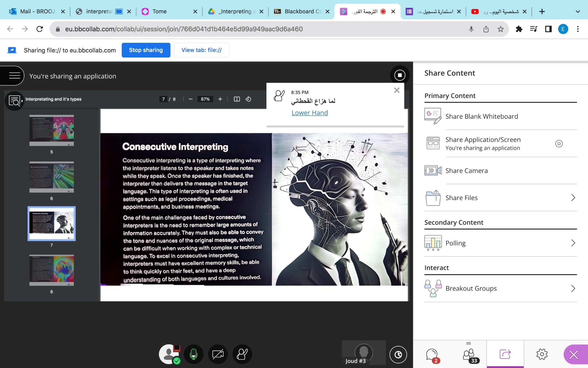Mute the microphone toggle
The width and height of the screenshot is (588, 368).
click(194, 354)
